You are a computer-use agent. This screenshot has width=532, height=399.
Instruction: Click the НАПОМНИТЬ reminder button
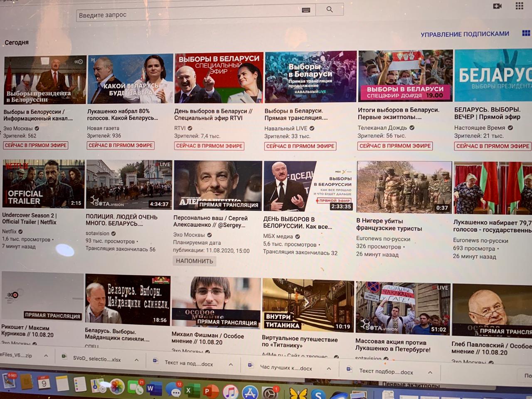click(195, 261)
